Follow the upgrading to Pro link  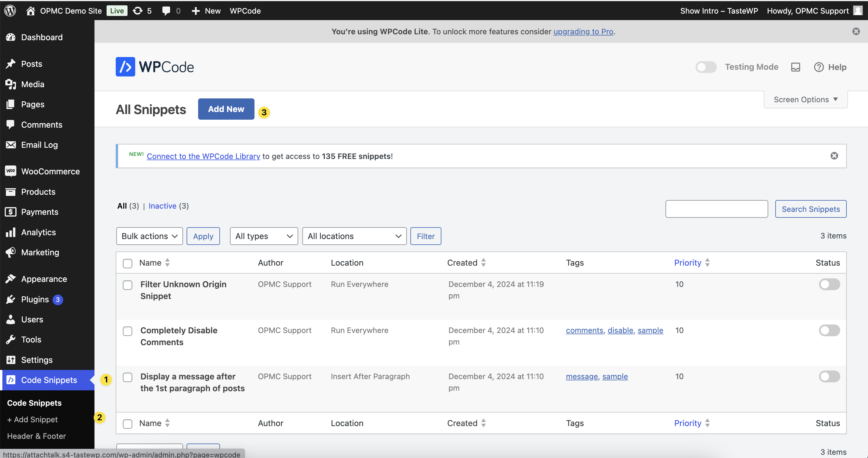point(583,31)
